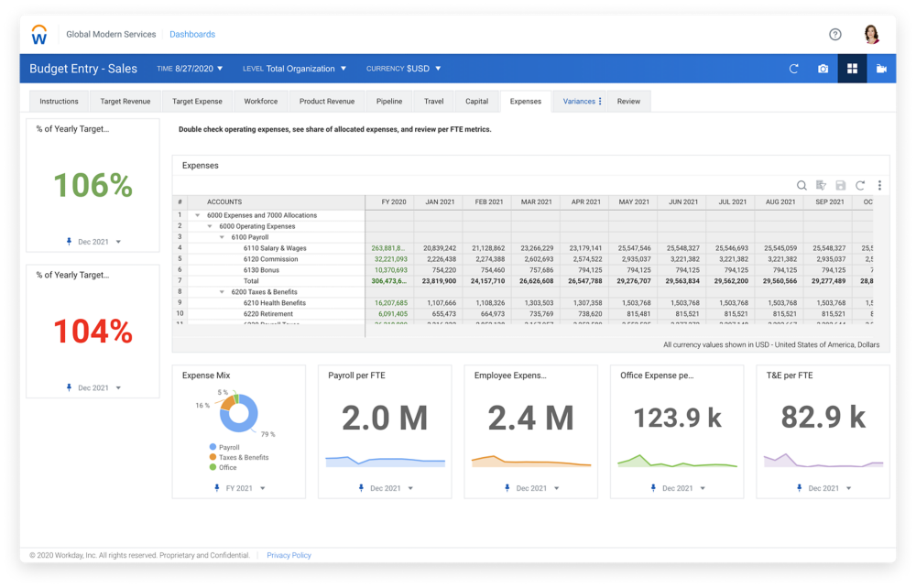The height and width of the screenshot is (588, 916).
Task: Open the CURRENCY $USD dropdown
Action: [x=403, y=69]
